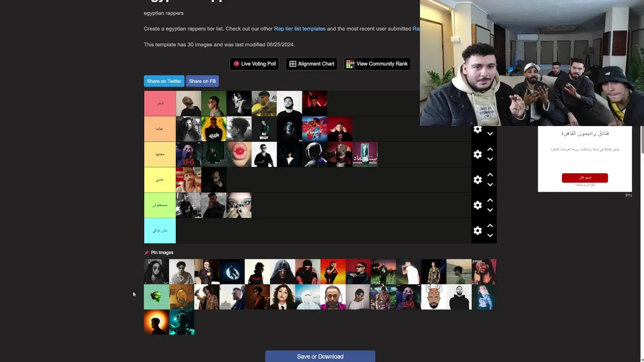644x362 pixels.
Task: Select the blue-nails face image in مسمعتوش tier
Action: tap(239, 205)
